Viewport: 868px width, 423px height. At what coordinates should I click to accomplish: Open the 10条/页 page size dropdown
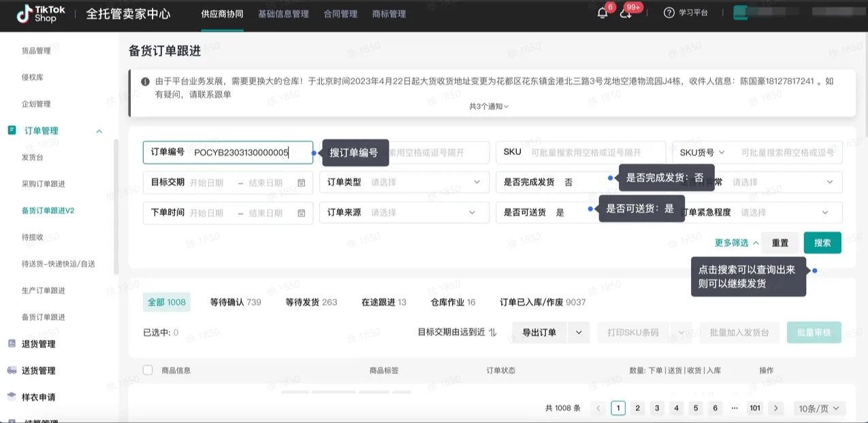[820, 408]
